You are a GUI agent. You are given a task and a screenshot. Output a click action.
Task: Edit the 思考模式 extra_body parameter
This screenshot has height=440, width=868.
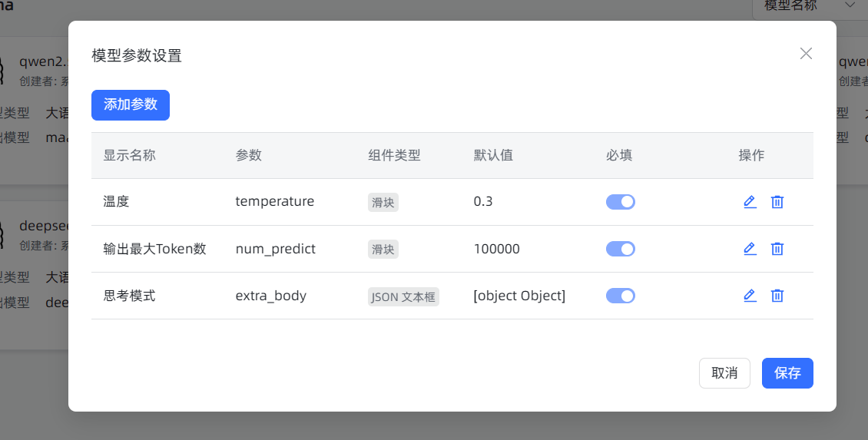tap(750, 296)
